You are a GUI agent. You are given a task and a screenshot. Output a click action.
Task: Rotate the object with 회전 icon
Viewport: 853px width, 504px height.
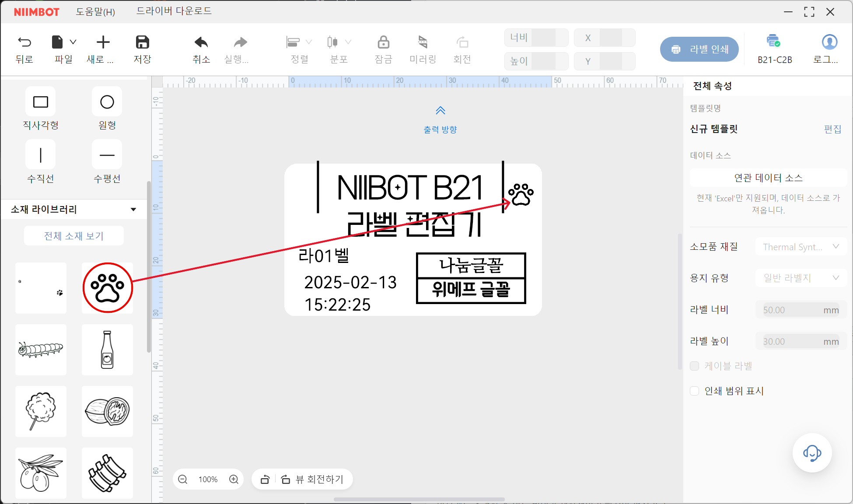tap(462, 42)
